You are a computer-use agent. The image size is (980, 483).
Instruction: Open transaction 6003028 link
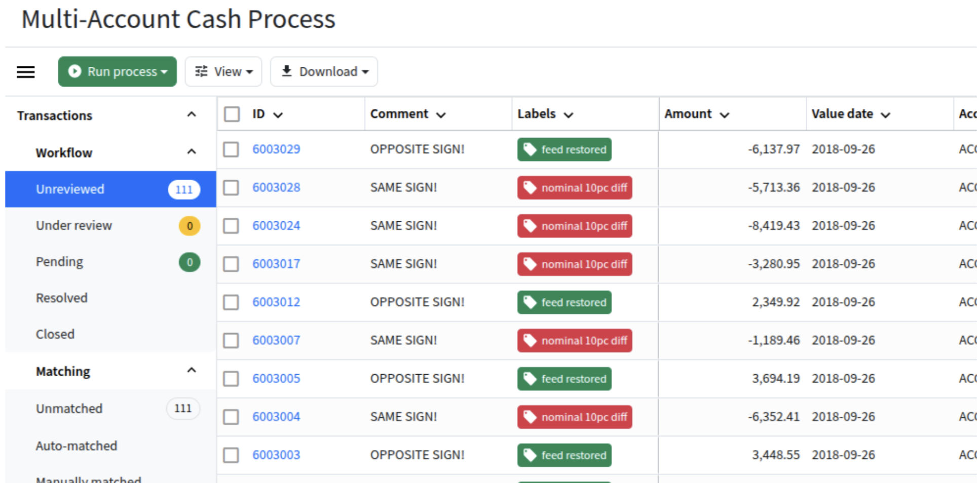276,187
